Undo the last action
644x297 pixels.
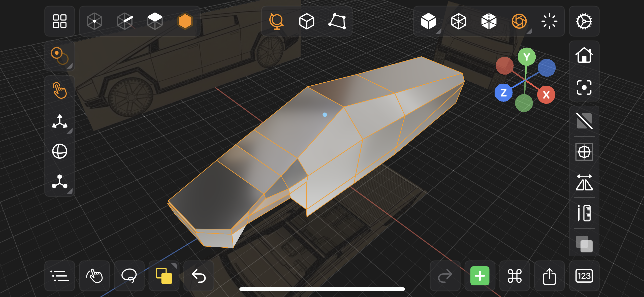[x=199, y=276]
